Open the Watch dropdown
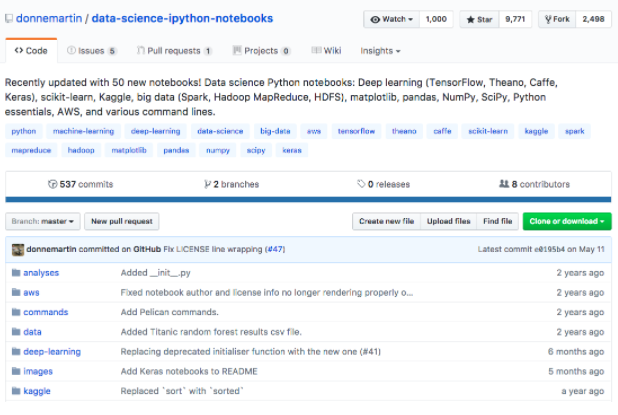Viewport: 618px width, 415px height. point(392,19)
